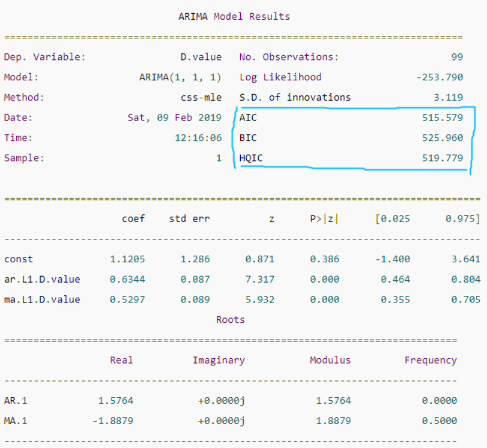
Task: Click the ar.L1.D.value row label
Action: [x=42, y=279]
